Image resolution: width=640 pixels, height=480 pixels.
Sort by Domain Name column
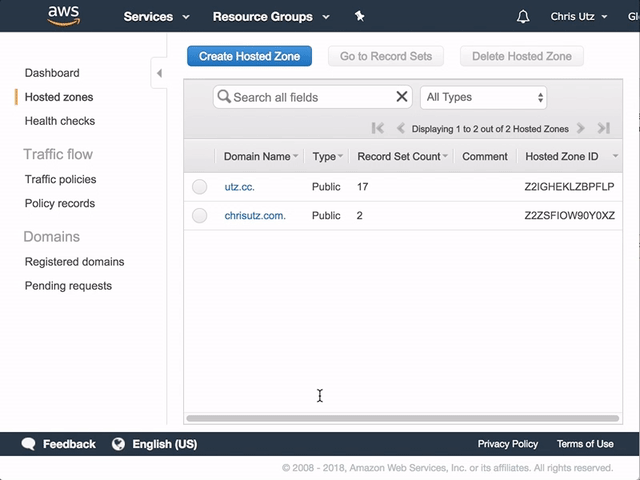pyautogui.click(x=261, y=156)
